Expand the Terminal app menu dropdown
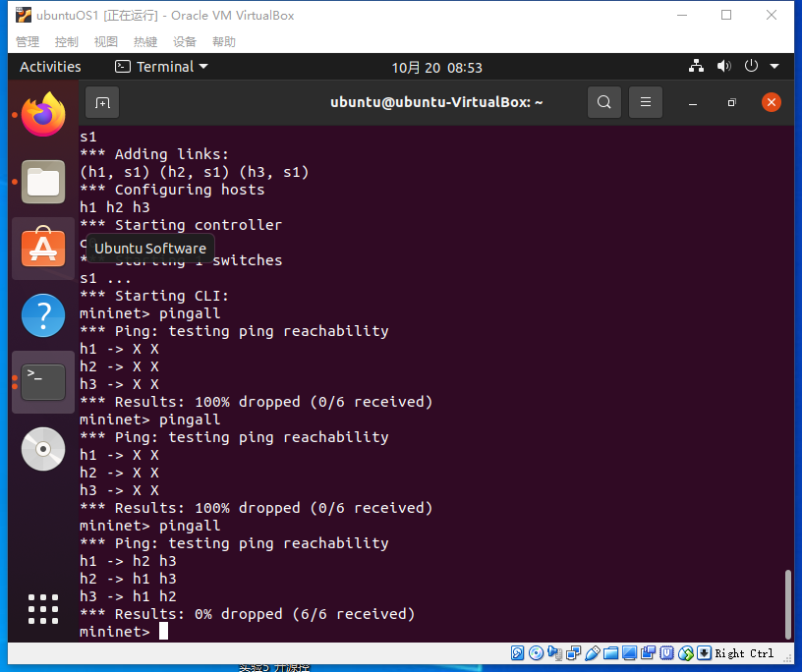 (x=161, y=67)
